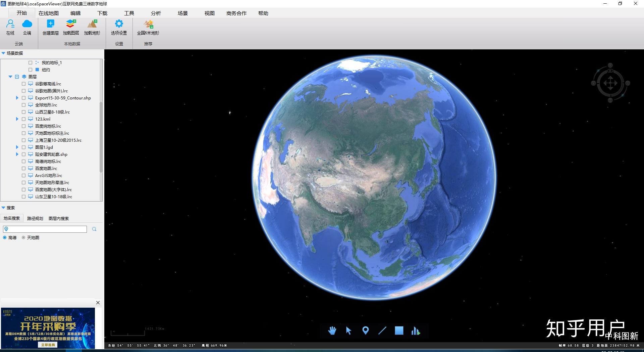Toggle the 我的地标_1 checkbox
Image resolution: width=644 pixels, height=352 pixels.
click(x=31, y=62)
